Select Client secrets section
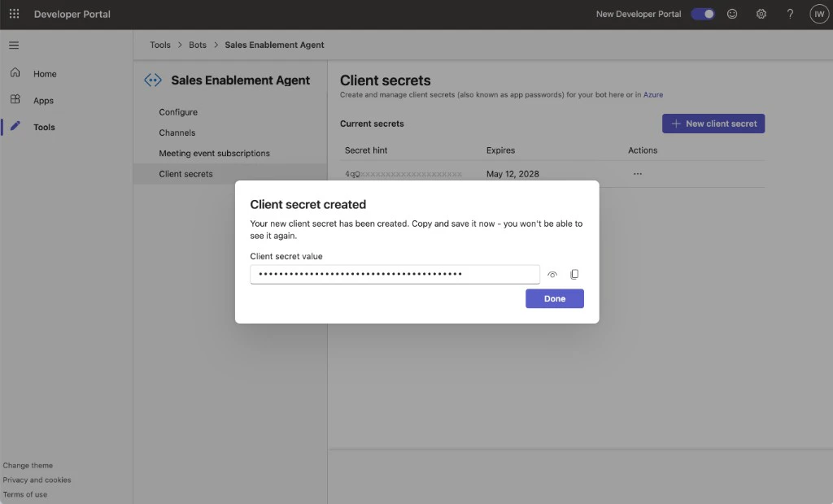The width and height of the screenshot is (833, 504). coord(185,174)
